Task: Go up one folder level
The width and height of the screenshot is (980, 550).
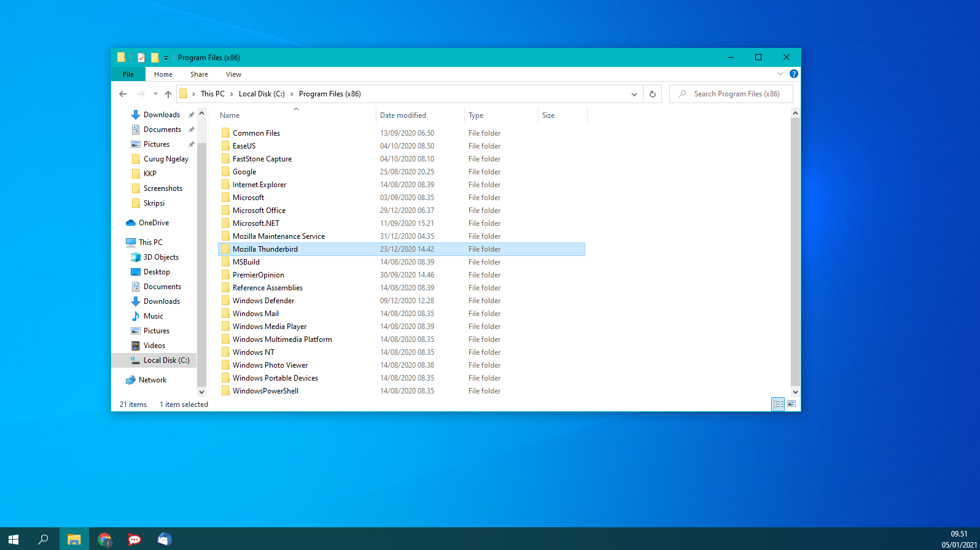Action: (168, 94)
